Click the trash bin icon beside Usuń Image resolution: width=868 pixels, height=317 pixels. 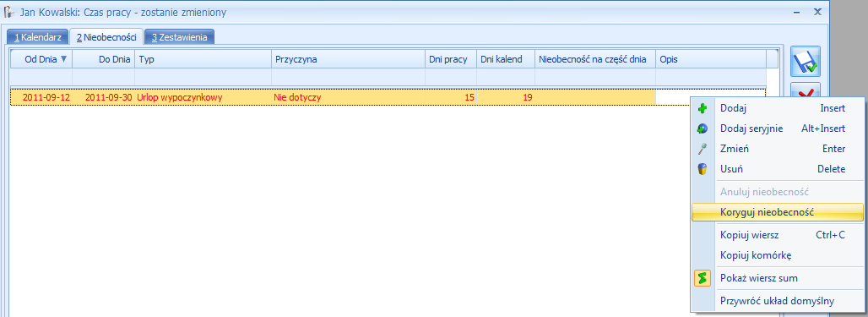click(x=703, y=169)
